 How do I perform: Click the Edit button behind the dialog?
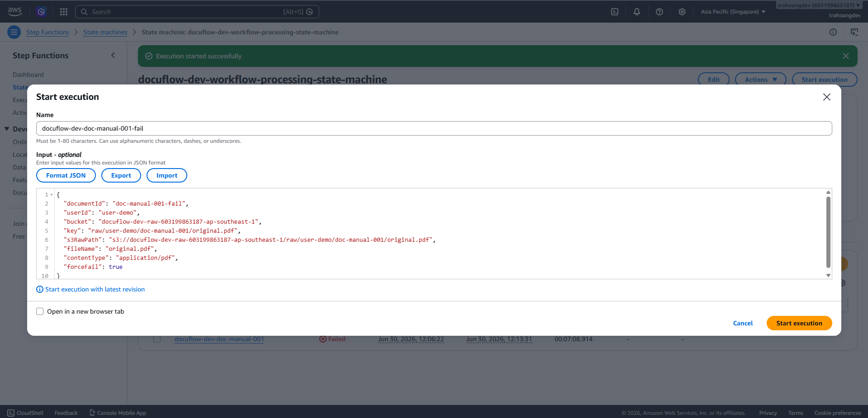(x=714, y=80)
